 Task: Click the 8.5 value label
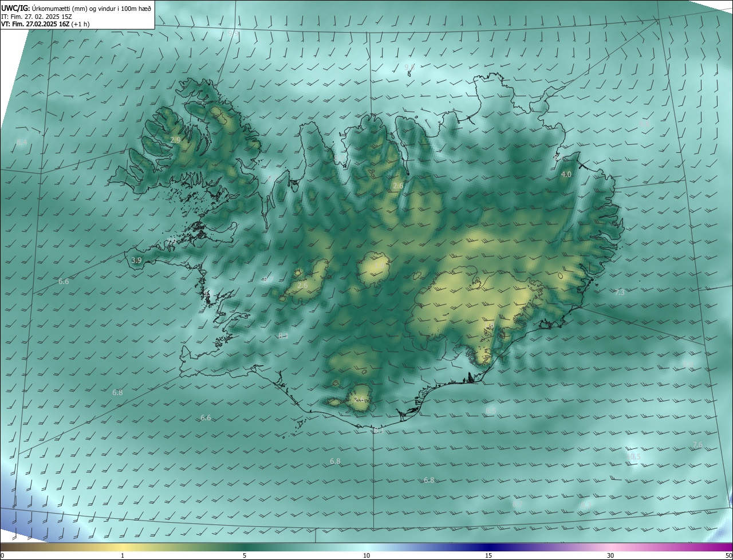491,411
